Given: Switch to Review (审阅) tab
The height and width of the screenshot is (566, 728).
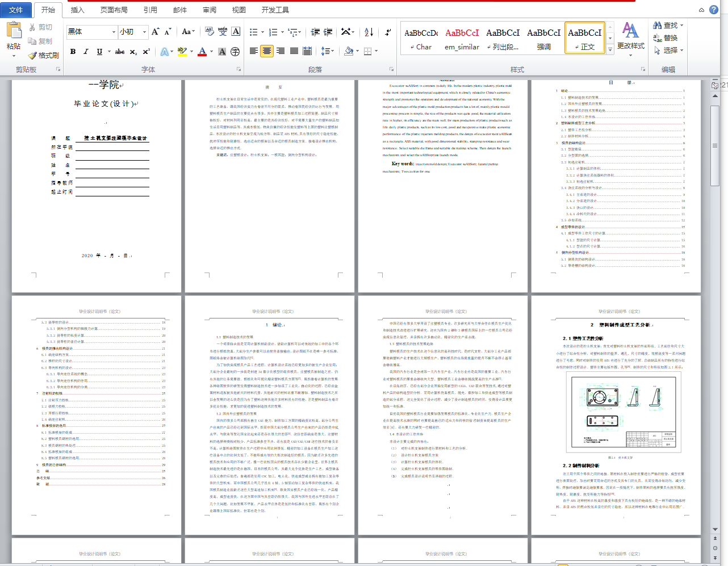Looking at the screenshot, I should 209,10.
